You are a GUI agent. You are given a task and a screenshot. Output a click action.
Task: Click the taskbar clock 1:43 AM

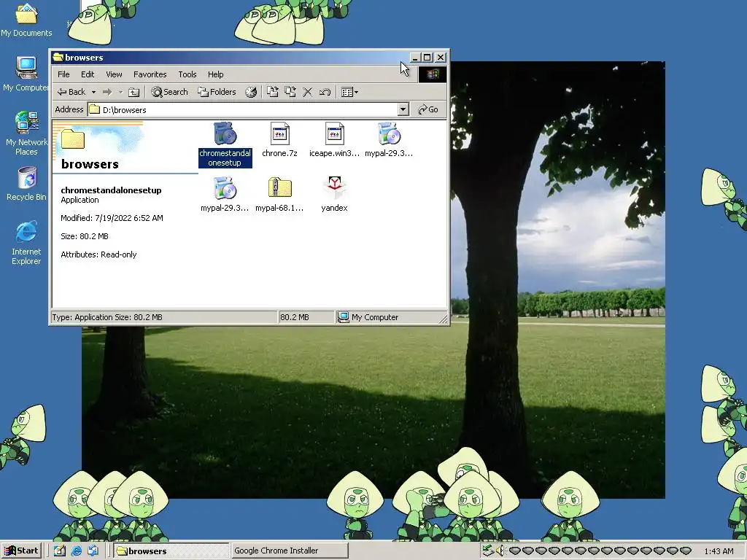point(719,551)
